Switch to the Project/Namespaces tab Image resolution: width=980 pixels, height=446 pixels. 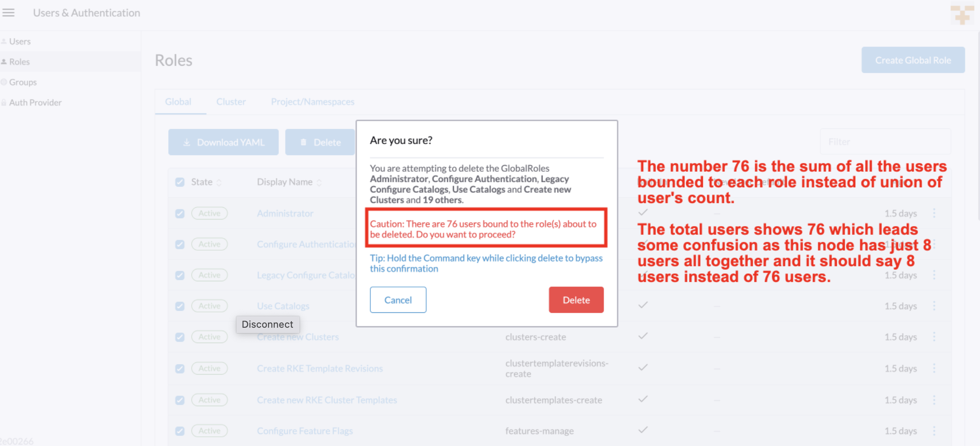(x=313, y=101)
